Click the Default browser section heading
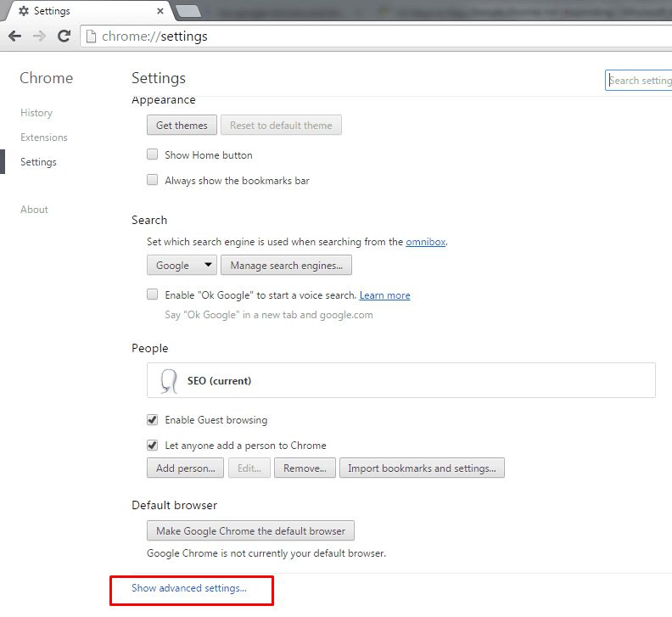The height and width of the screenshot is (617, 672). click(x=174, y=505)
